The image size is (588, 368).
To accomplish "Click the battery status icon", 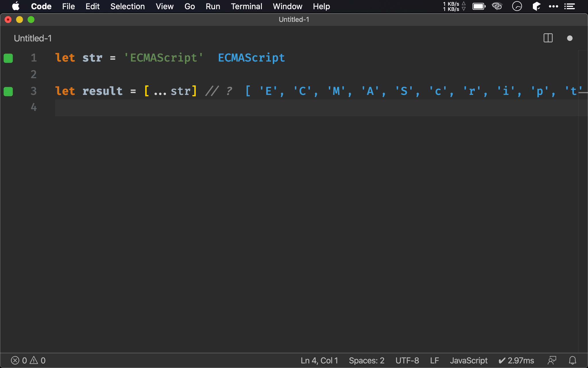I will coord(479,6).
